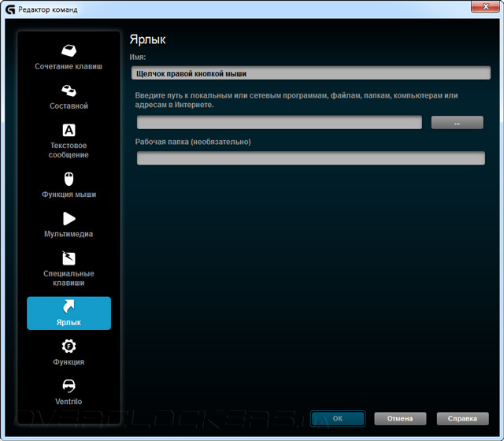Pick the Мультимедиа play icon
The width and height of the screenshot is (504, 441).
[69, 219]
